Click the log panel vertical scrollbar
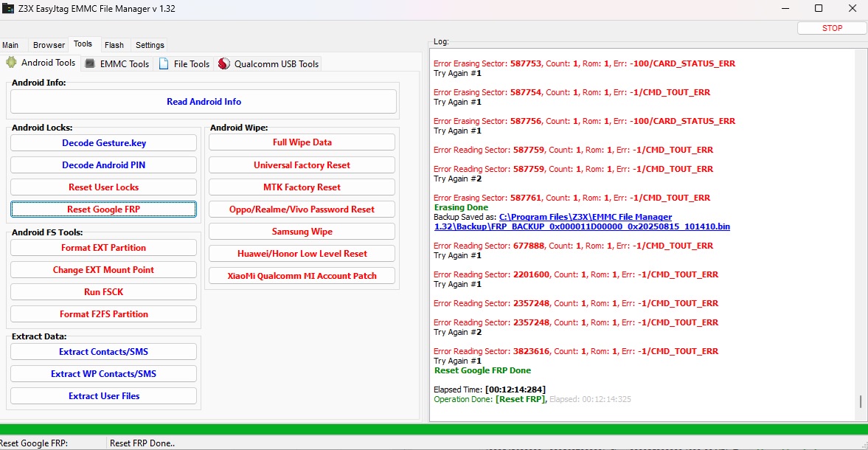This screenshot has width=868, height=450. (x=859, y=221)
